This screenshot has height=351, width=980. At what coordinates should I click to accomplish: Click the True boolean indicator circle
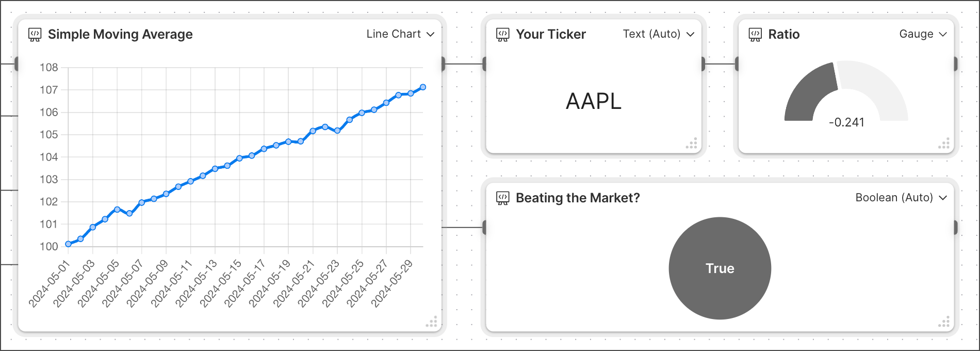click(x=720, y=268)
